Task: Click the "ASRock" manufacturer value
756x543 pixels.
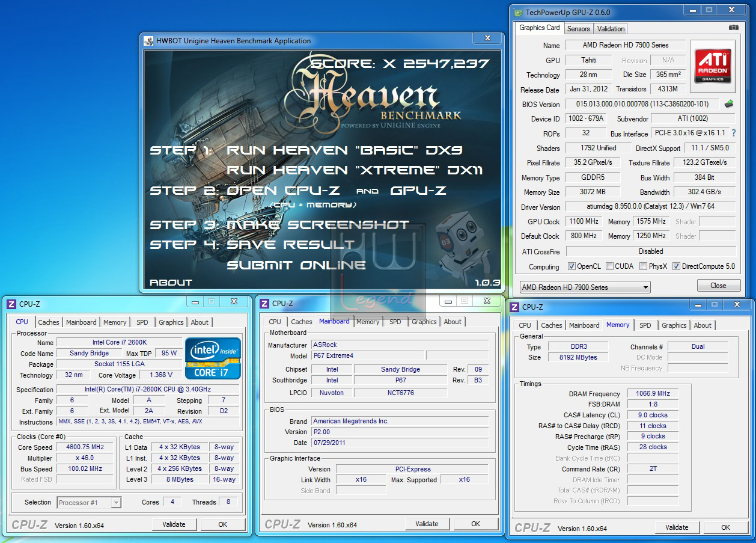Action: click(x=400, y=345)
